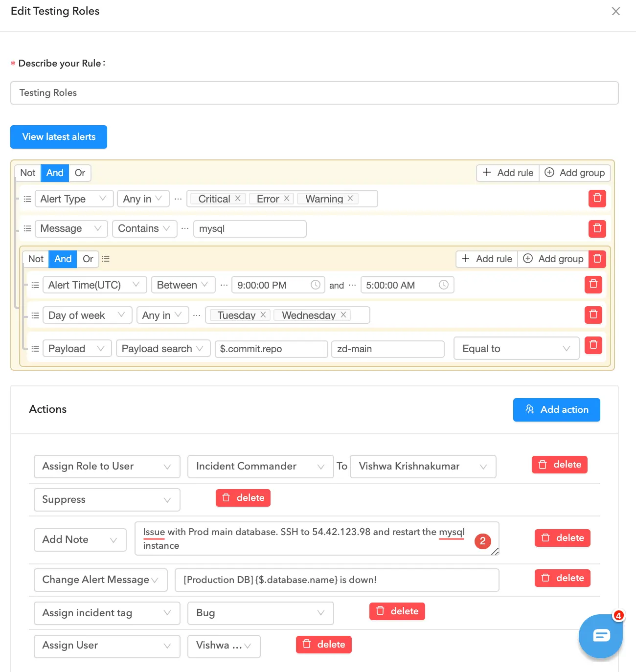Expand the Change Alert Message action dropdown
Viewport: 636px width, 672px height.
(x=101, y=580)
